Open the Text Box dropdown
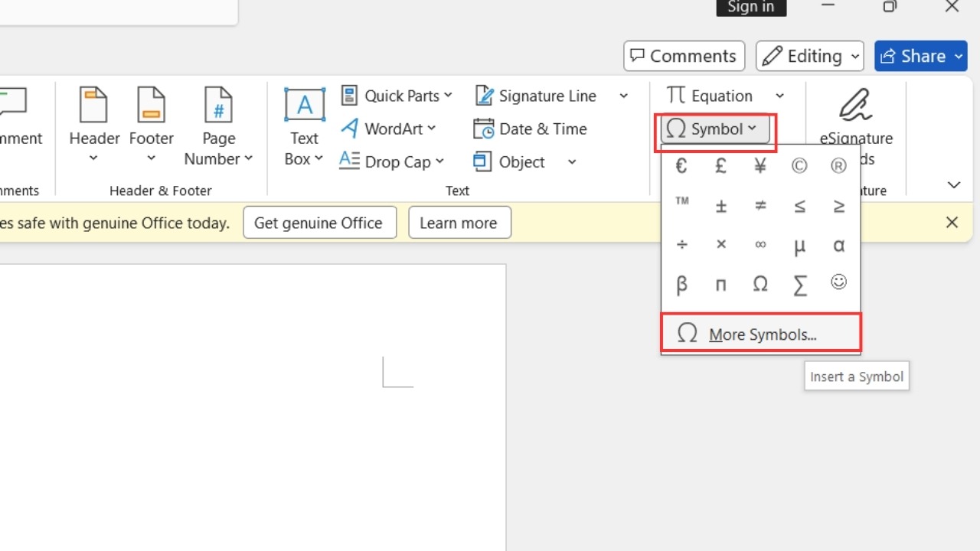The image size is (980, 551). [x=304, y=126]
